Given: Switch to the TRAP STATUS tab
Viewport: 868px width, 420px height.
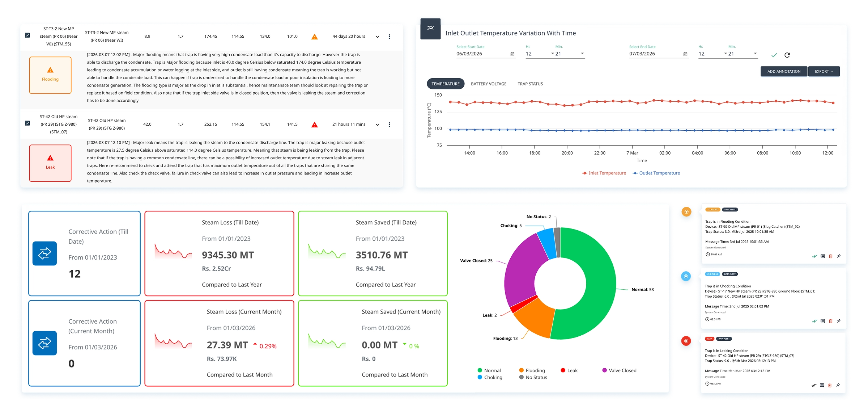Looking at the screenshot, I should (x=530, y=84).
